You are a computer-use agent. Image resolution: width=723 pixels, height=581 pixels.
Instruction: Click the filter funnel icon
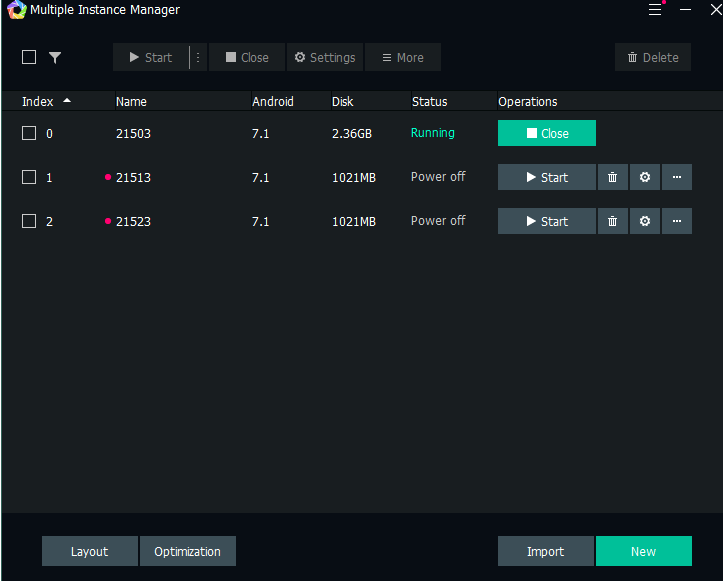[x=55, y=57]
